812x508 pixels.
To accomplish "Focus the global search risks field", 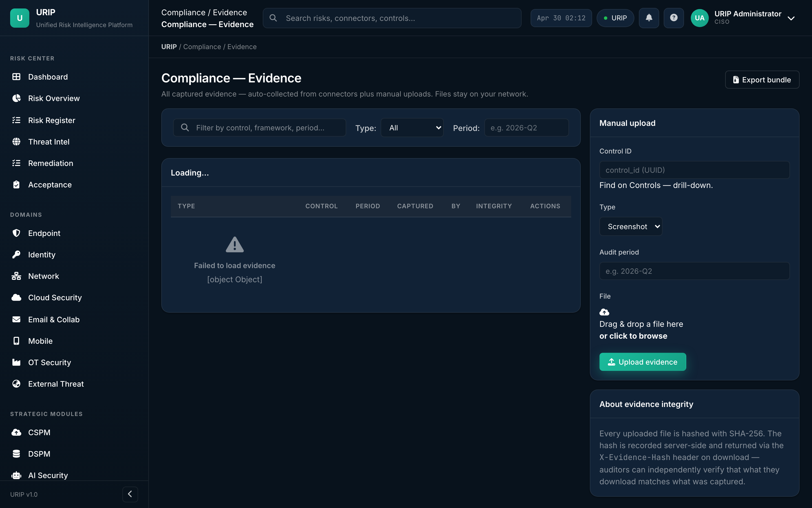I will click(392, 18).
